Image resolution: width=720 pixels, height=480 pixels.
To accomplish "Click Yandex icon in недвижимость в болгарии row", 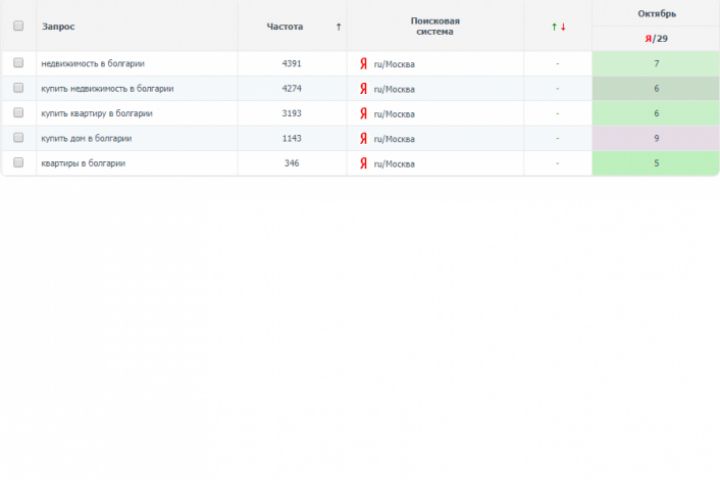I will pos(363,64).
